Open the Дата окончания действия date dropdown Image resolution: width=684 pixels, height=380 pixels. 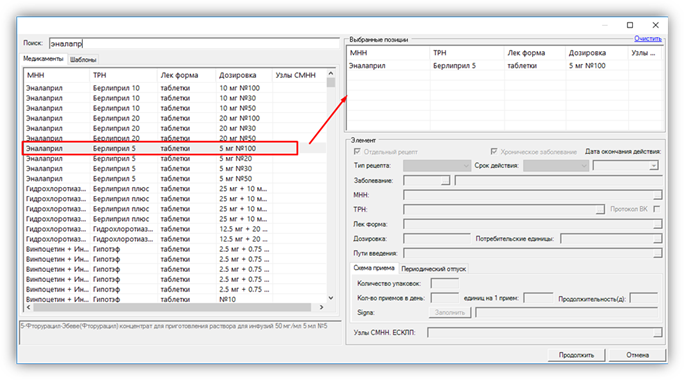coord(653,166)
